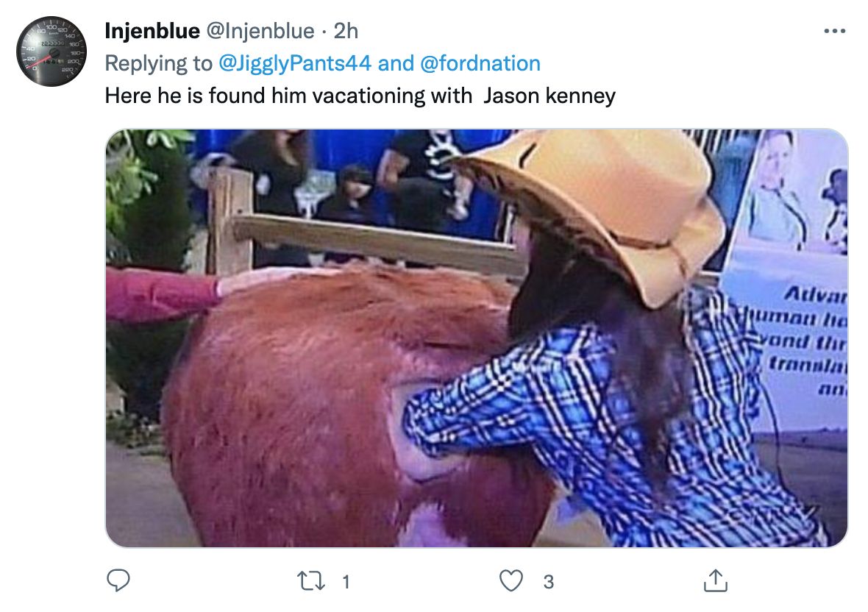The image size is (868, 612).
Task: Open the attached cowboy hat photo
Action: (x=477, y=338)
